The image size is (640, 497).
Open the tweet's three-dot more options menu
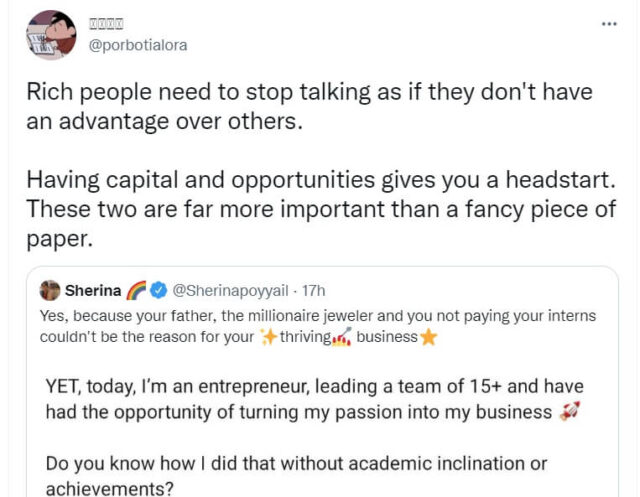(608, 23)
